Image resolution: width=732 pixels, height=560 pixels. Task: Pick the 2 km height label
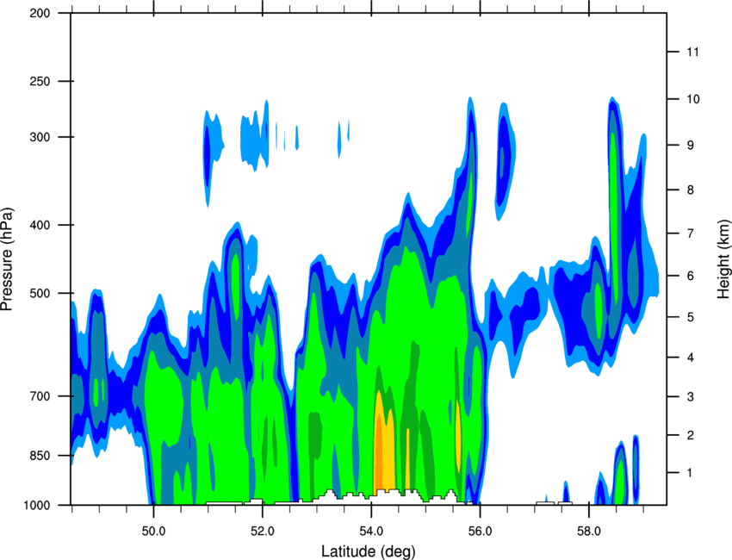click(690, 435)
